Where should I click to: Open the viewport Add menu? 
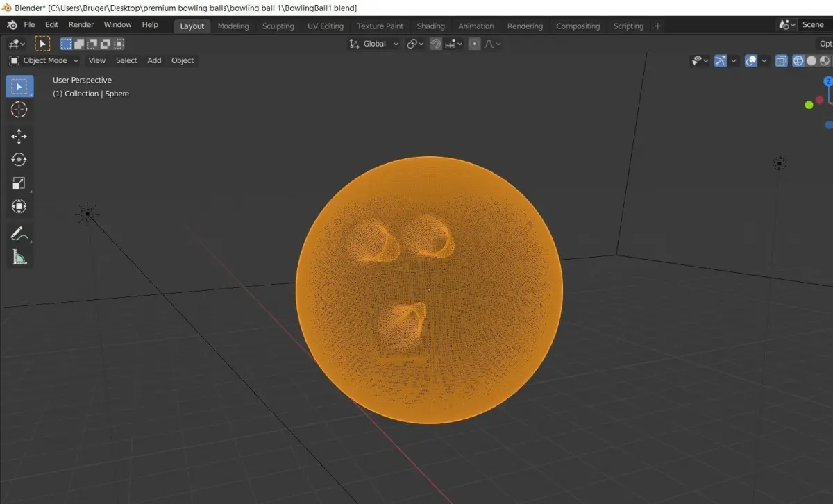(x=154, y=60)
